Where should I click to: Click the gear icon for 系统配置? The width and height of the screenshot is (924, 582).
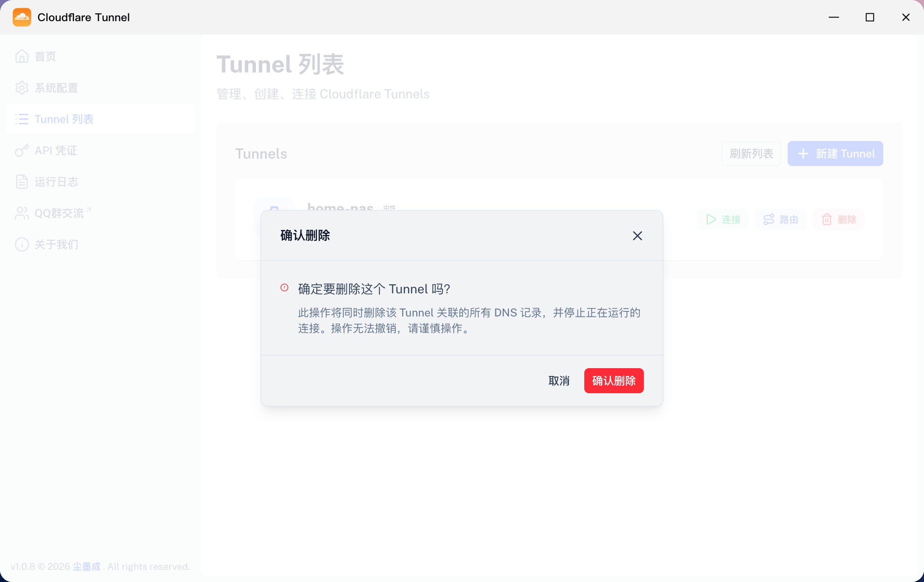click(22, 88)
